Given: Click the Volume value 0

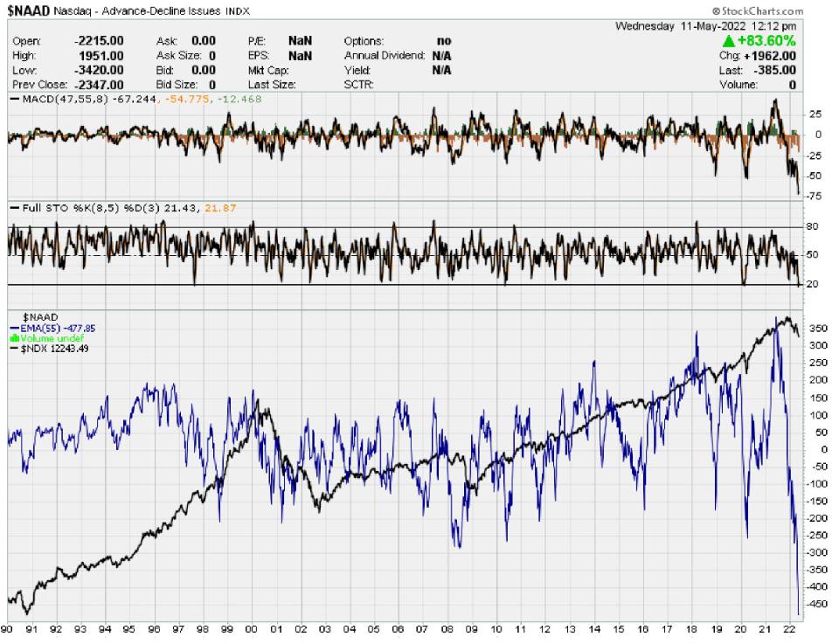Looking at the screenshot, I should pos(793,85).
